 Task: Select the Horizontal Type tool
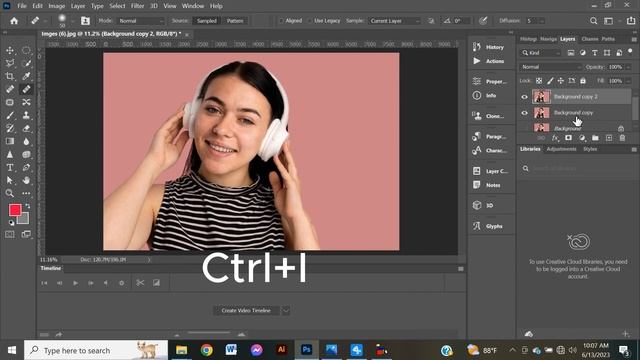(x=10, y=167)
